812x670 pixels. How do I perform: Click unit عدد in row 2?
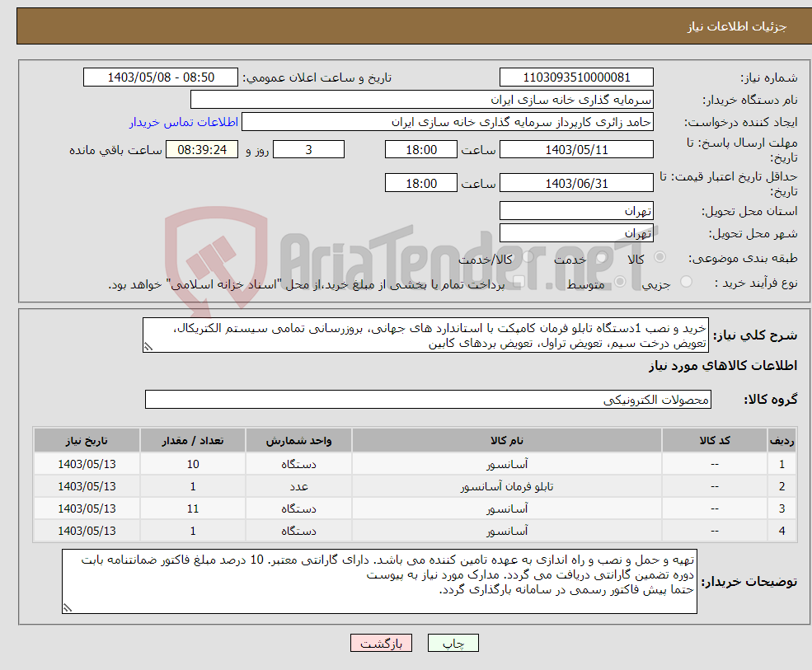298,487
